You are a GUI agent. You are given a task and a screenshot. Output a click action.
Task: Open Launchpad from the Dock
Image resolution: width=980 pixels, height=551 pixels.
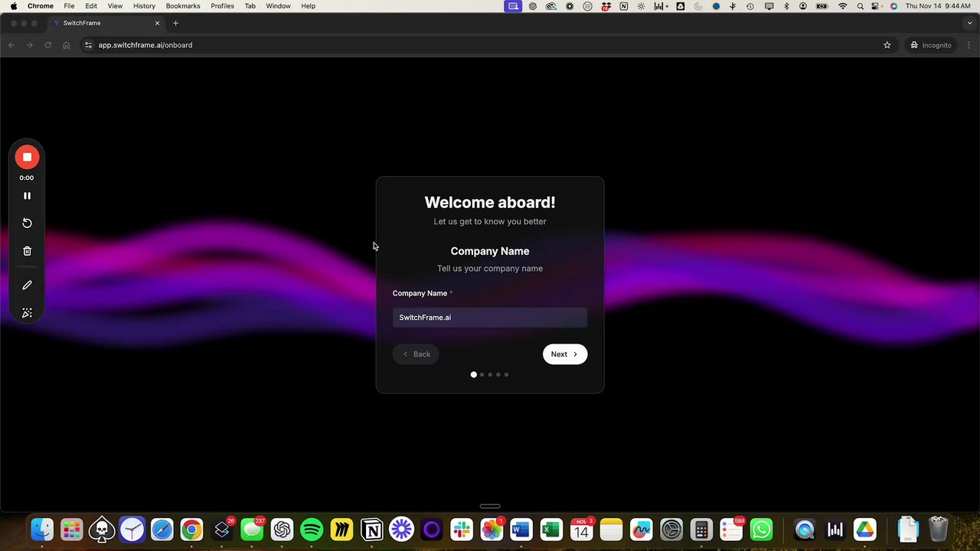[x=72, y=530]
